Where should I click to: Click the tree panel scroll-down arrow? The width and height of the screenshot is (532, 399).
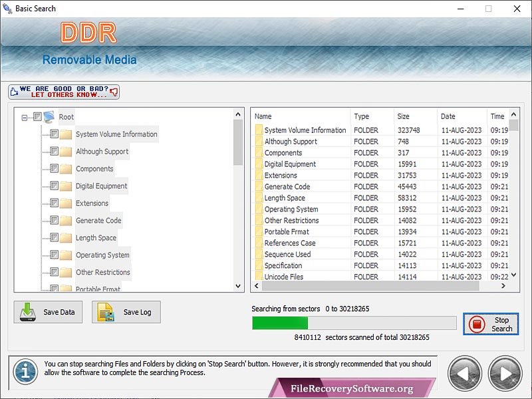pyautogui.click(x=238, y=286)
